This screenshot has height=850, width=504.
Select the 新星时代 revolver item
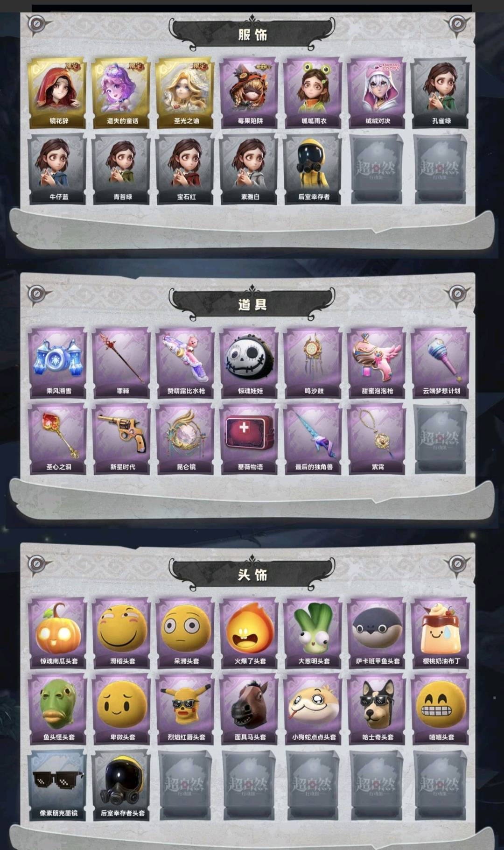(121, 439)
